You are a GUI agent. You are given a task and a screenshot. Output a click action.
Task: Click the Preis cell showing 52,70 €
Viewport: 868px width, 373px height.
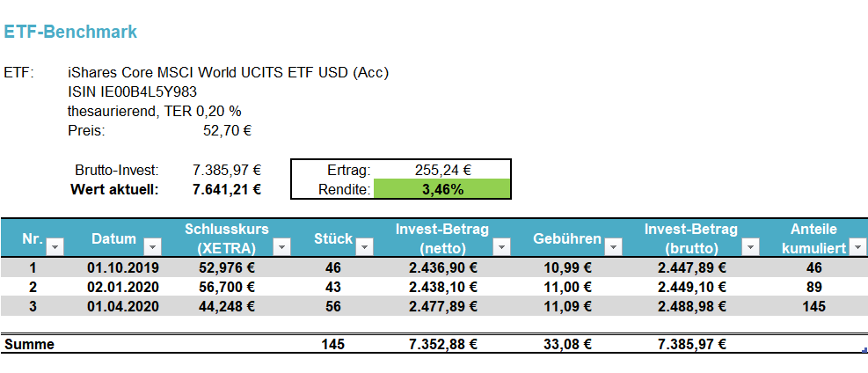[x=228, y=131]
